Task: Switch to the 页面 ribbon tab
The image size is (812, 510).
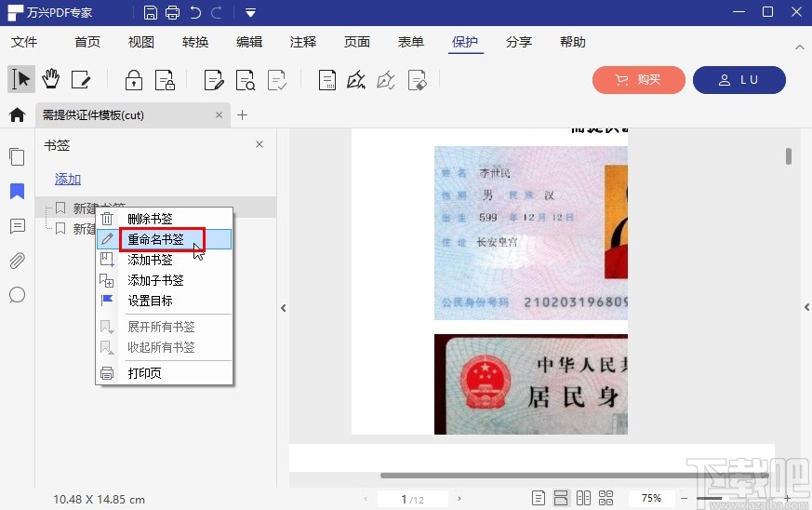Action: pyautogui.click(x=357, y=42)
